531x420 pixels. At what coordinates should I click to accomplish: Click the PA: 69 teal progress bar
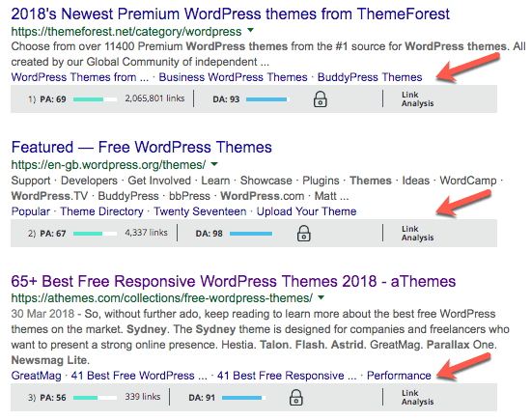[96, 99]
